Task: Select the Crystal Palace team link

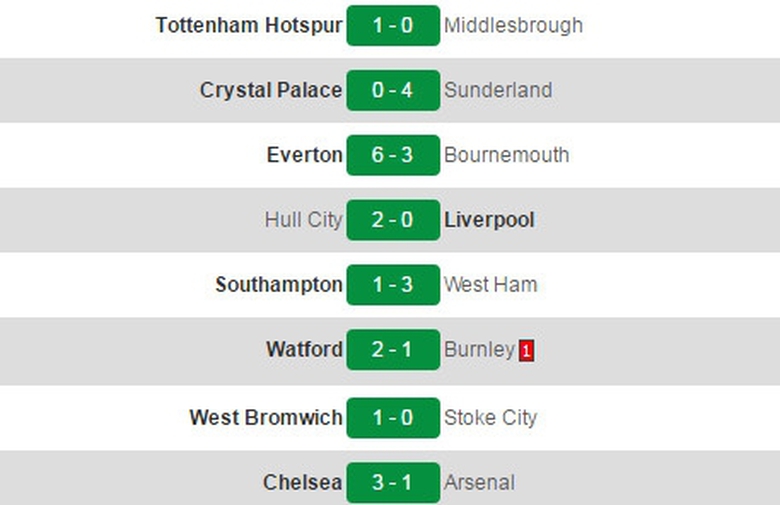Action: click(270, 90)
